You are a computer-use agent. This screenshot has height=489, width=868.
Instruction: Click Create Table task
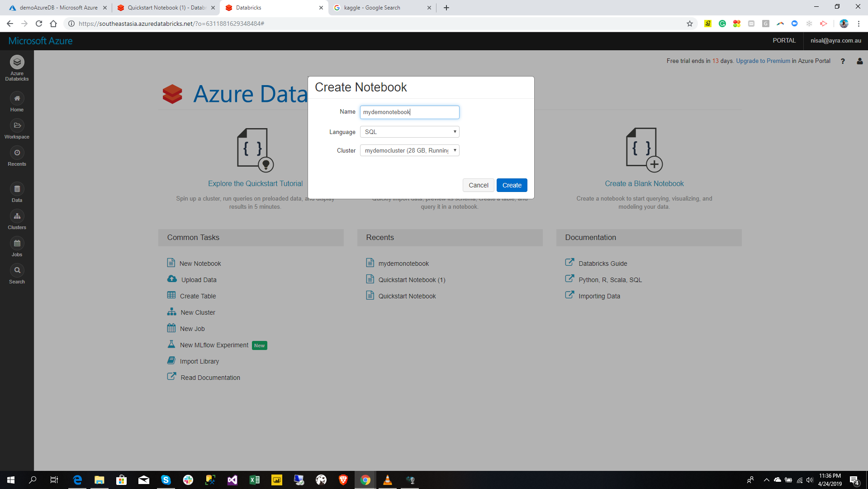click(x=191, y=296)
